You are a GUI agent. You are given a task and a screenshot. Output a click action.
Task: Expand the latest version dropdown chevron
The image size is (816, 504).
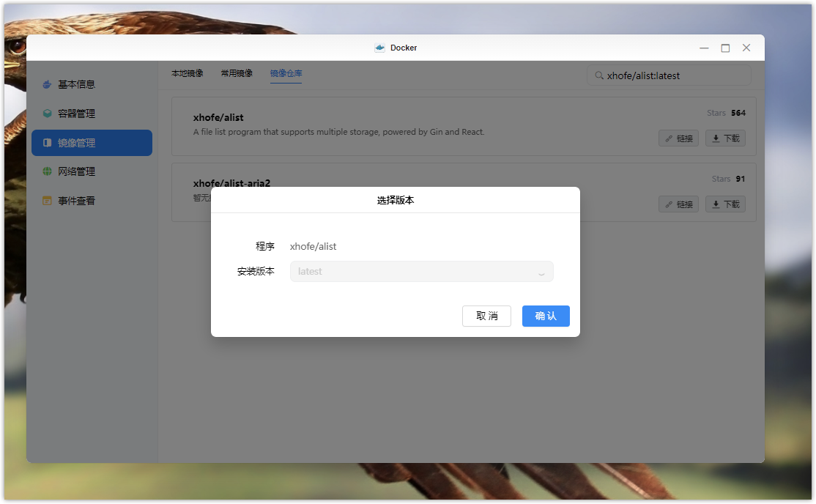(x=541, y=273)
